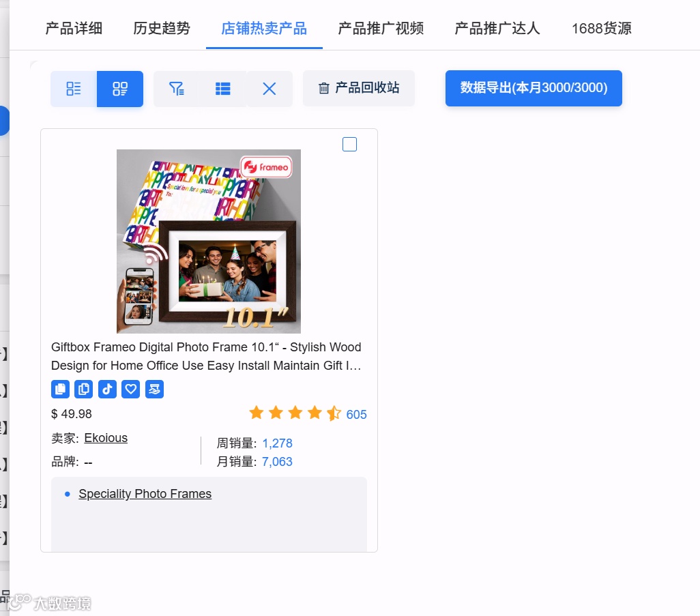
Task: Click the first copy icon under title
Action: point(60,390)
